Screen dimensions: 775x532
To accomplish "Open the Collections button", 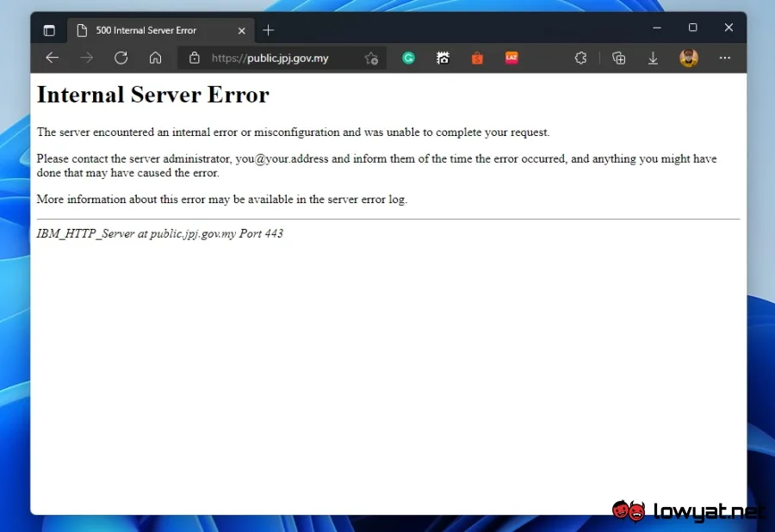I will (x=618, y=58).
